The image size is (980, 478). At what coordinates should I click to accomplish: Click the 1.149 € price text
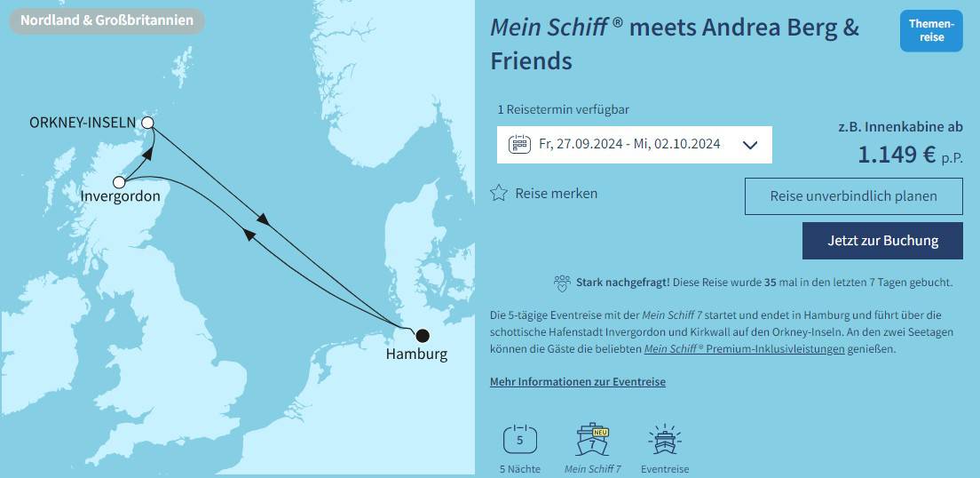coord(896,155)
